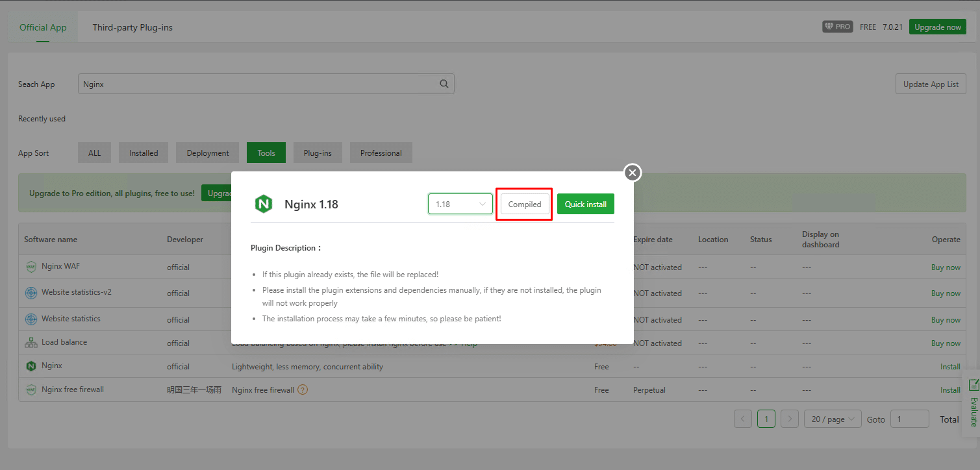The width and height of the screenshot is (980, 470).
Task: Filter apps by ALL
Action: [95, 153]
